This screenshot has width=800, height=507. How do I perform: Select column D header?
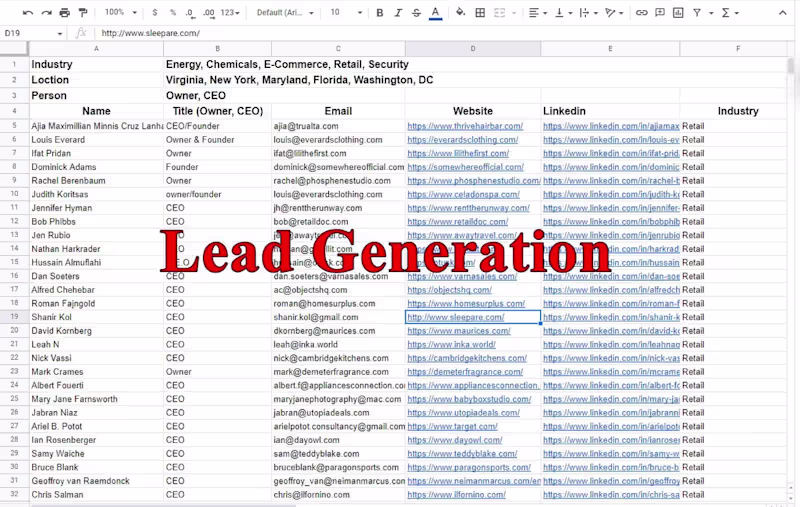(473, 49)
